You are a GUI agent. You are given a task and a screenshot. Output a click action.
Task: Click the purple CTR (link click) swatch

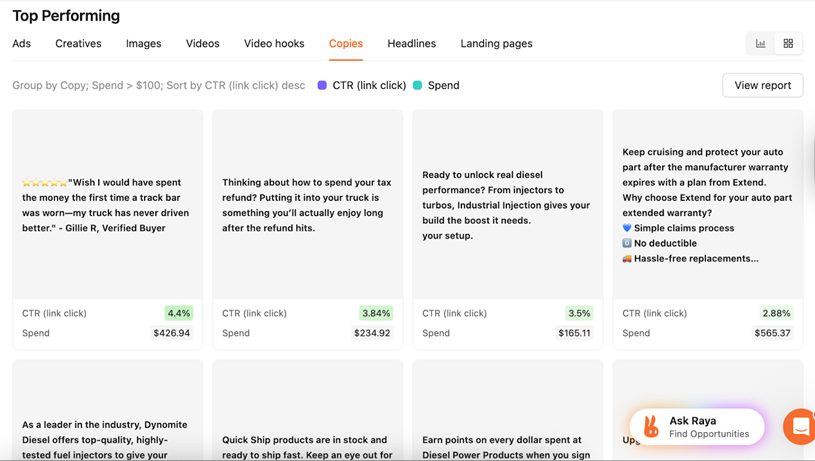click(322, 85)
